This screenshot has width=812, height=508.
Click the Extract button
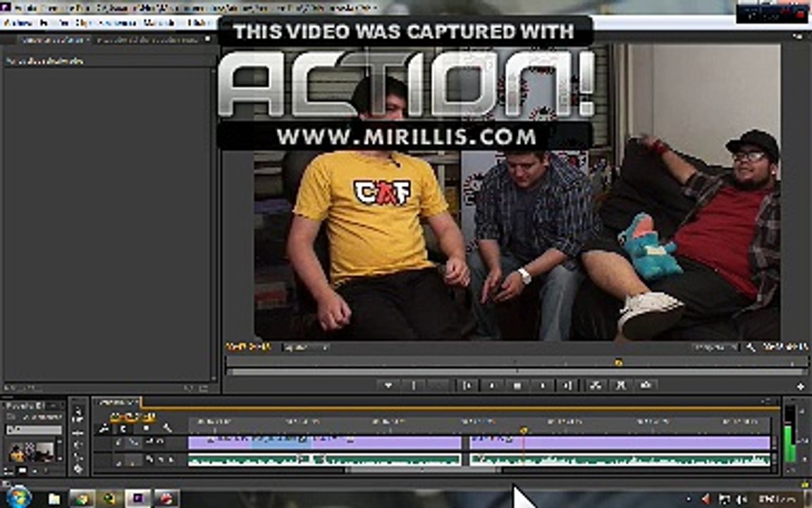point(620,385)
